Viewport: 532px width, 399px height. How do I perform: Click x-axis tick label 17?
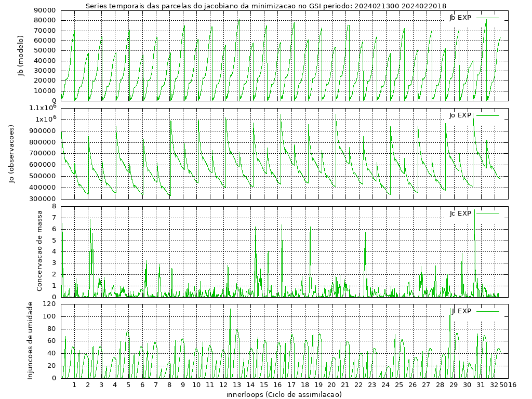(291, 385)
